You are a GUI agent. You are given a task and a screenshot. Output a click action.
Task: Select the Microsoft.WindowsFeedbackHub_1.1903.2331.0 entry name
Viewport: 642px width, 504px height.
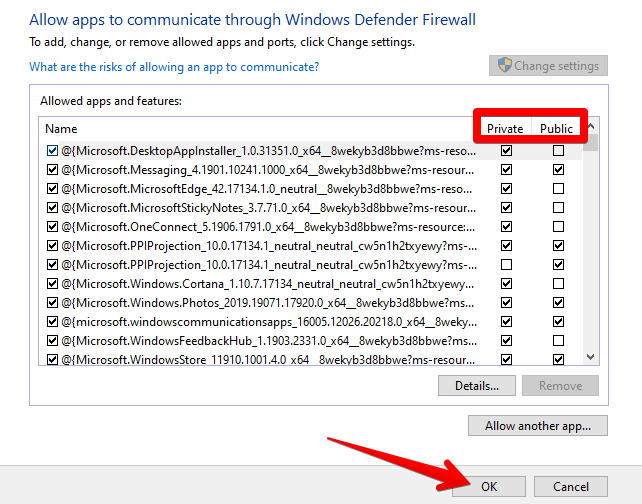[269, 341]
